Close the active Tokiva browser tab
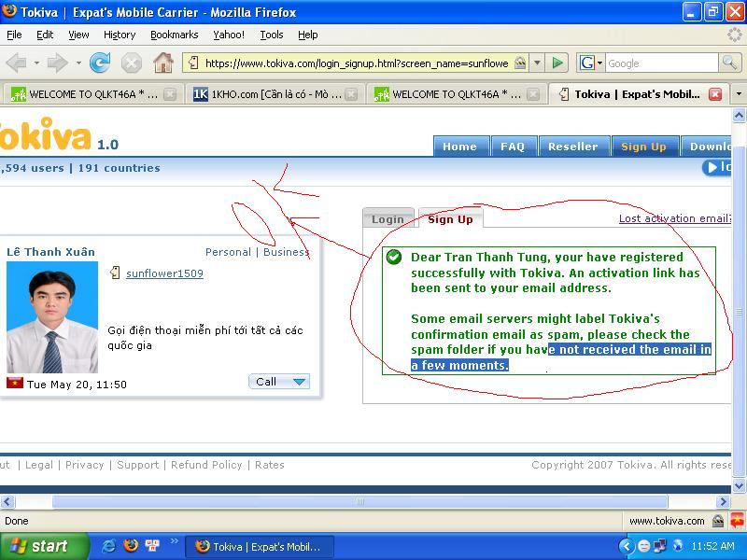The image size is (747, 560). click(715, 94)
